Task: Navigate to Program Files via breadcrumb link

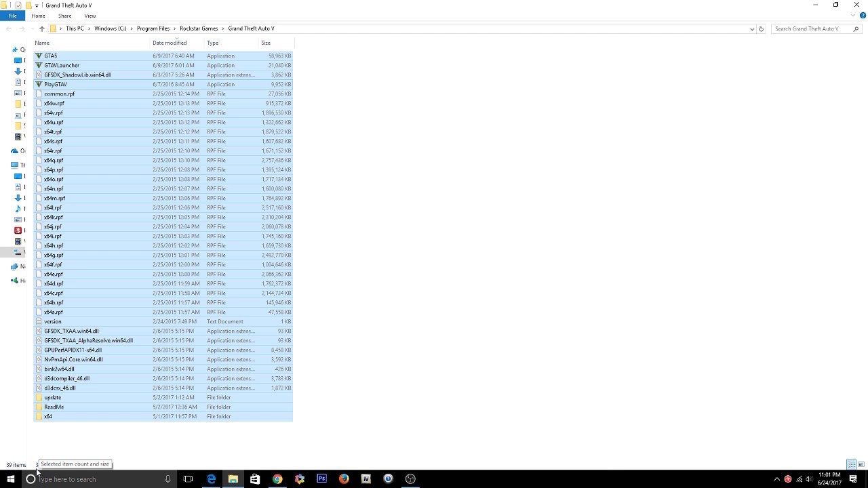Action: [x=153, y=28]
